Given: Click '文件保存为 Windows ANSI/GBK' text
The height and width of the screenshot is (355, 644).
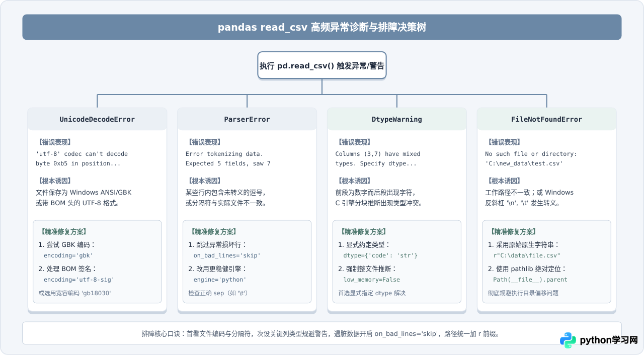Looking at the screenshot, I should pos(84,192).
